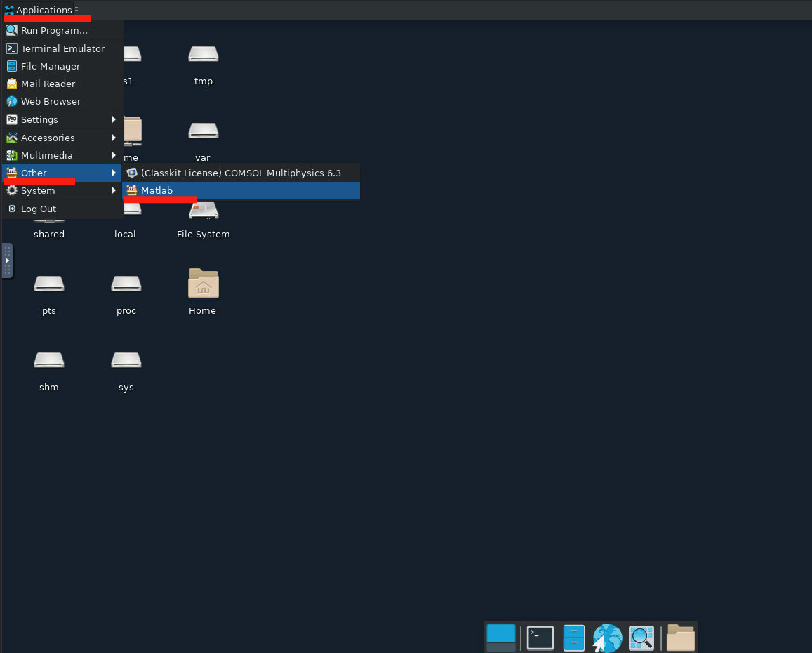Select the Home folder desktop icon
Screen dimensions: 812x653
pyautogui.click(x=203, y=283)
